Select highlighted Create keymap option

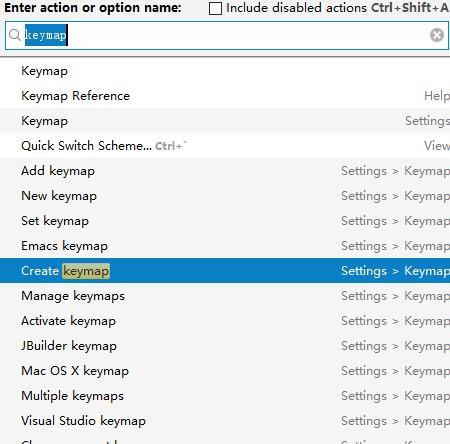click(225, 271)
